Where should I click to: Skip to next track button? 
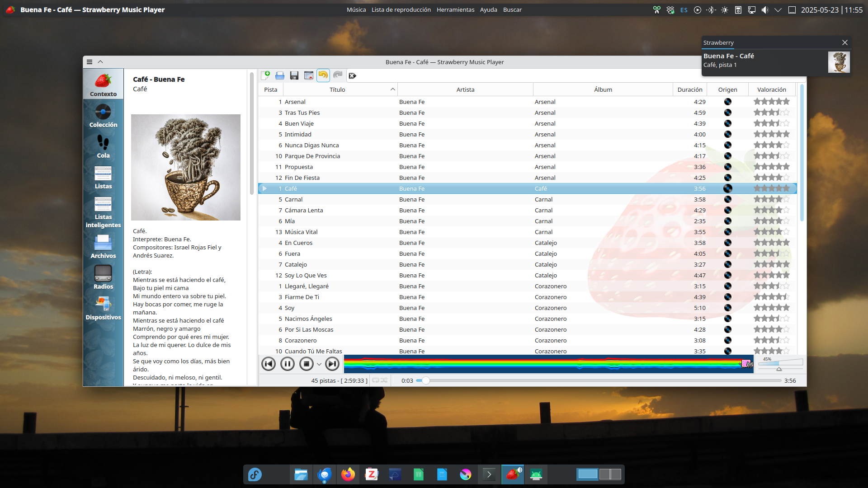pos(332,364)
